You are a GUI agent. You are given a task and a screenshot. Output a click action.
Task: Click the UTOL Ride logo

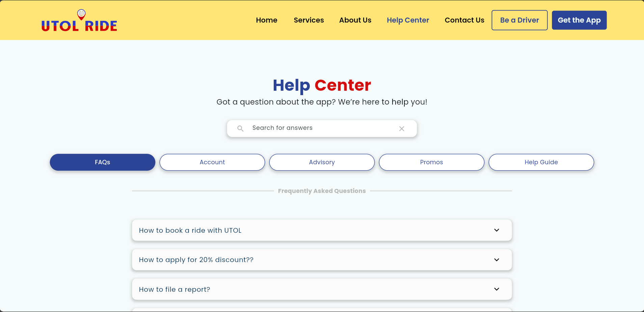click(x=79, y=21)
